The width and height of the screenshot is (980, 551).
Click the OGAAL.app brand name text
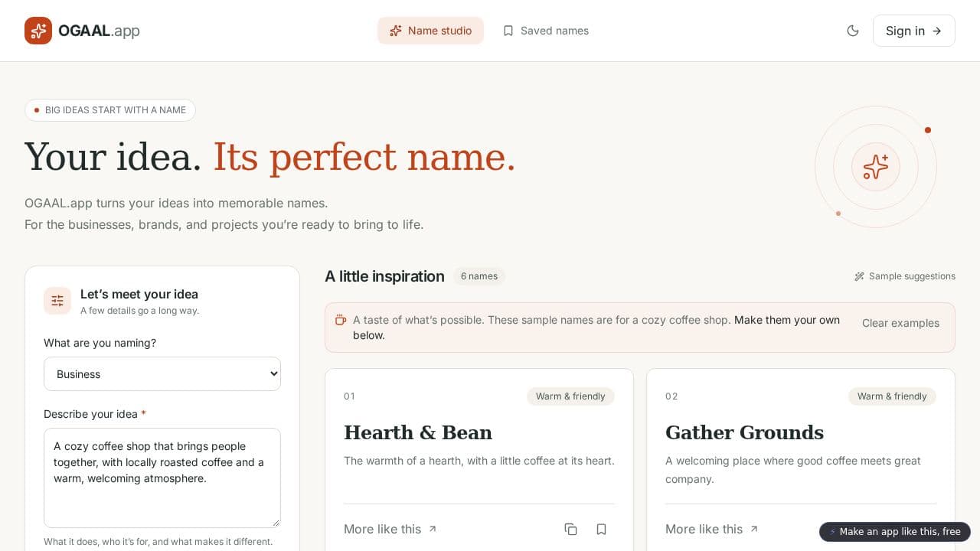tap(99, 31)
